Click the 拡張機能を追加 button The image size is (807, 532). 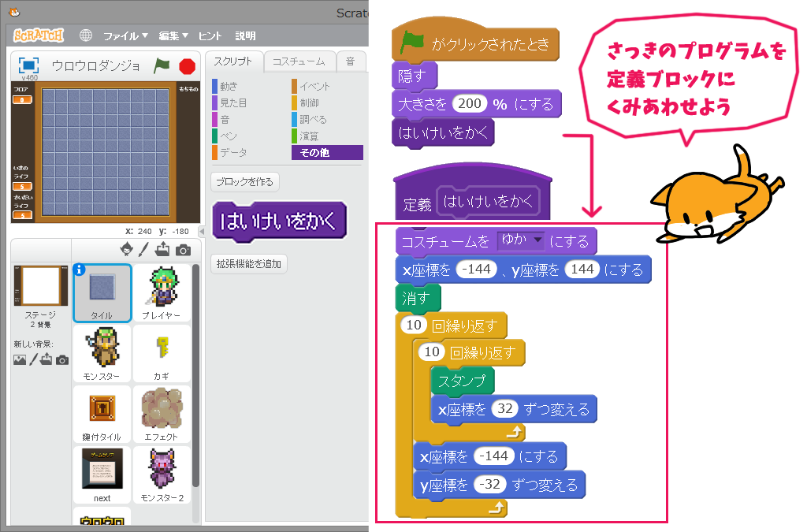[248, 264]
